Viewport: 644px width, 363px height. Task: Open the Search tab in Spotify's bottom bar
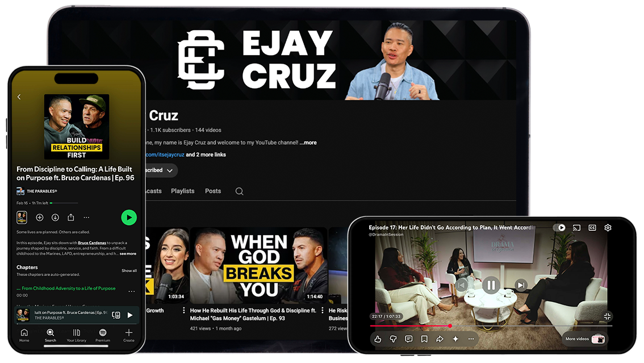pos(51,335)
